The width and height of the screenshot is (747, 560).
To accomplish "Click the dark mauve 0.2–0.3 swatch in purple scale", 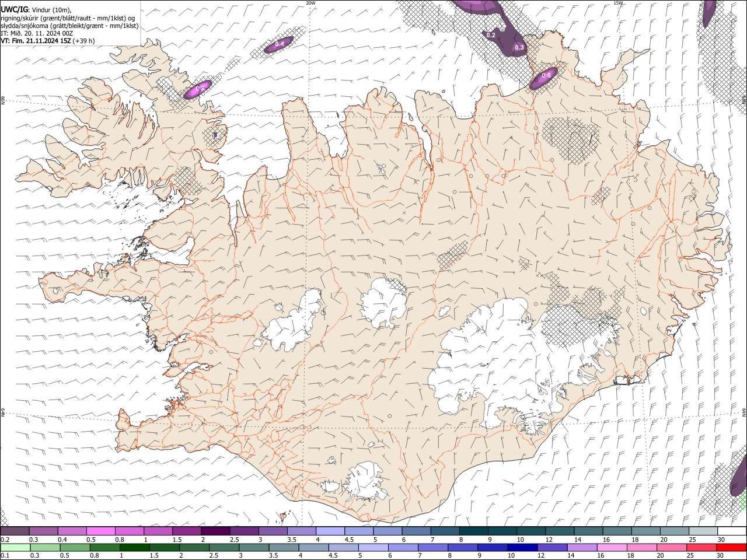I will (15, 531).
